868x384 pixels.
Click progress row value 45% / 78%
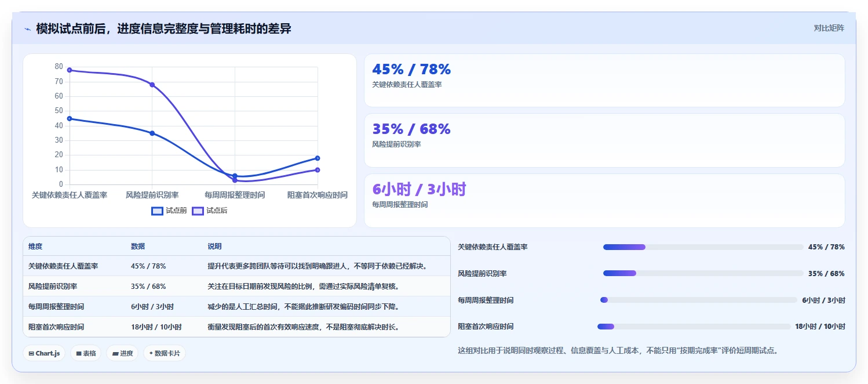point(826,247)
